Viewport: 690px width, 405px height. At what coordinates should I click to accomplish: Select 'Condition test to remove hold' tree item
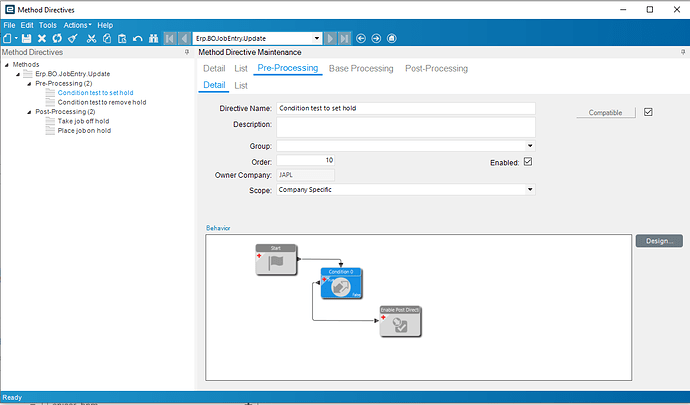tap(102, 102)
